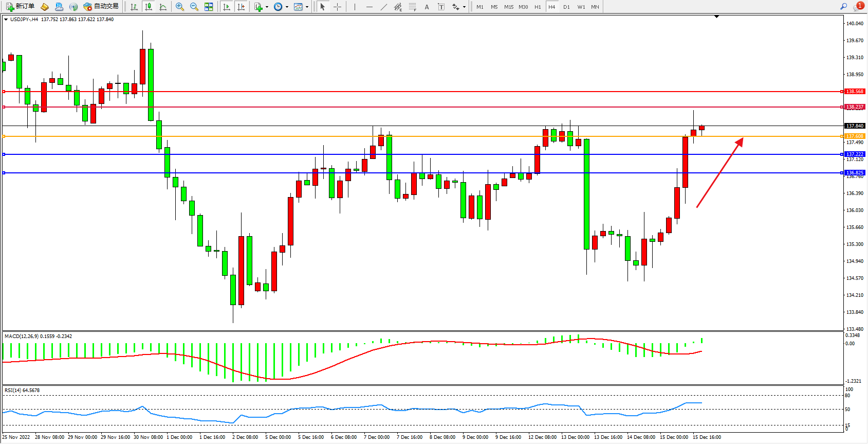Switch chart to line chart mode

click(163, 7)
